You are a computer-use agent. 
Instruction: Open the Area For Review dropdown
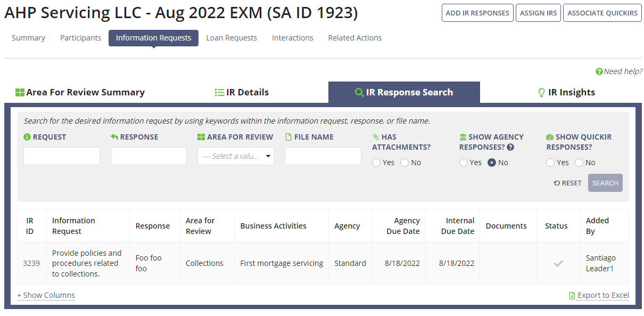pyautogui.click(x=235, y=156)
